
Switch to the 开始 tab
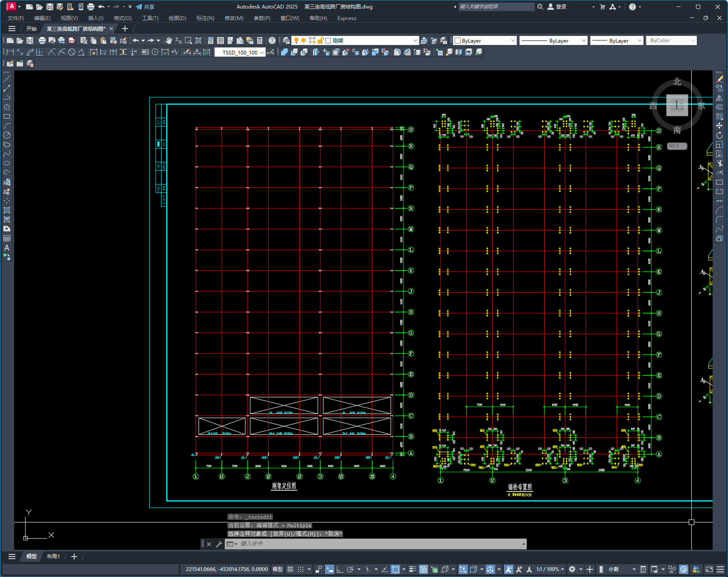(32, 29)
